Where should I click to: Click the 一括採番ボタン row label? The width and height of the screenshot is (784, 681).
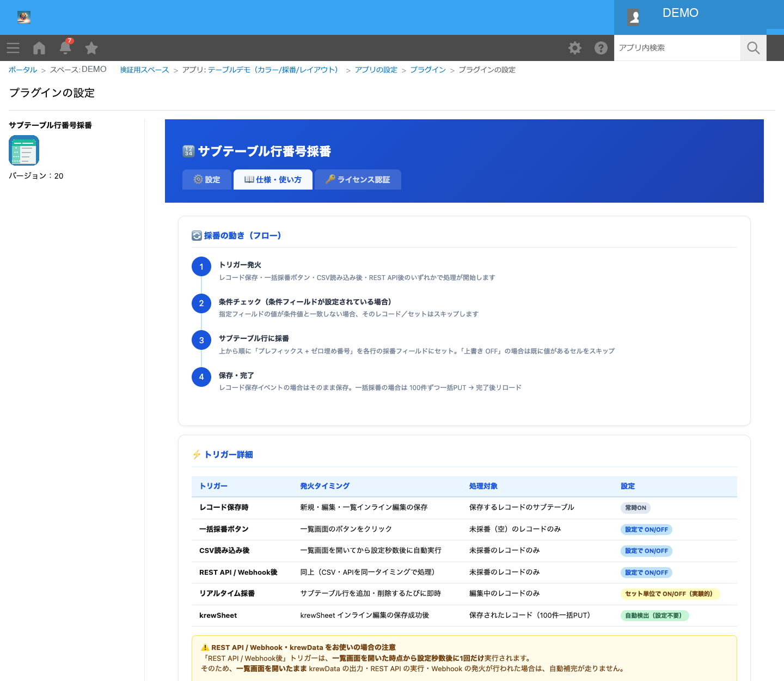[224, 529]
